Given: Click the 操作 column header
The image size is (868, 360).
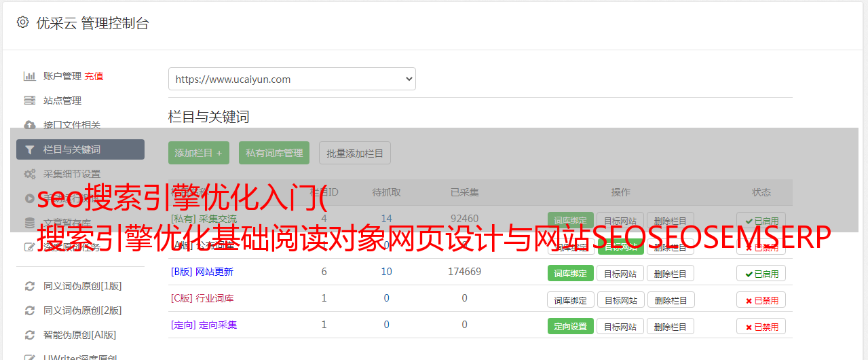Looking at the screenshot, I should coord(621,192).
